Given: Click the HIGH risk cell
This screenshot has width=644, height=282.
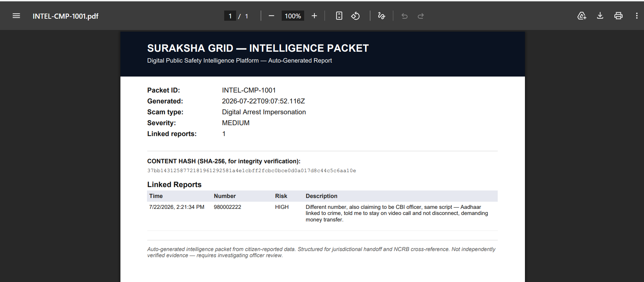Looking at the screenshot, I should (x=282, y=207).
